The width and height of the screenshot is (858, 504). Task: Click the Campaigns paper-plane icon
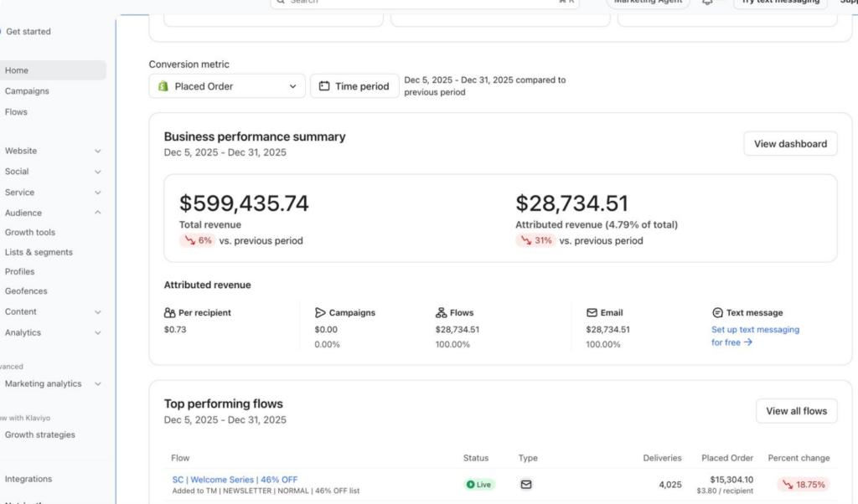(320, 312)
